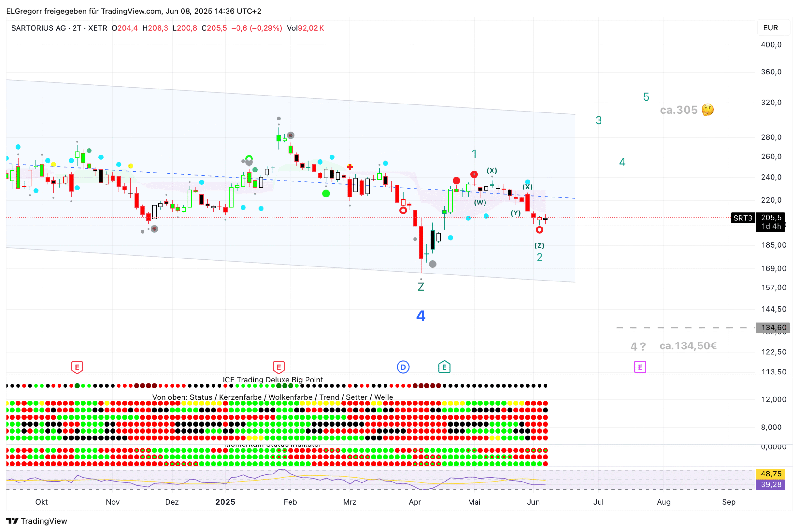Click the yellow 48,75 indicator value label

pyautogui.click(x=771, y=474)
